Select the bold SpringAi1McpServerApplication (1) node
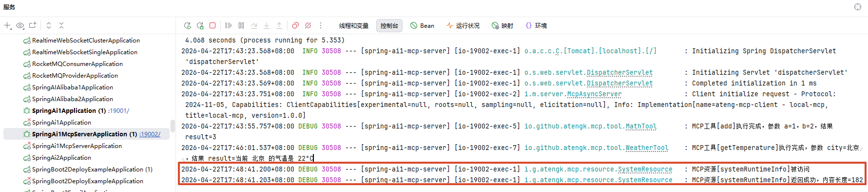 click(x=84, y=134)
